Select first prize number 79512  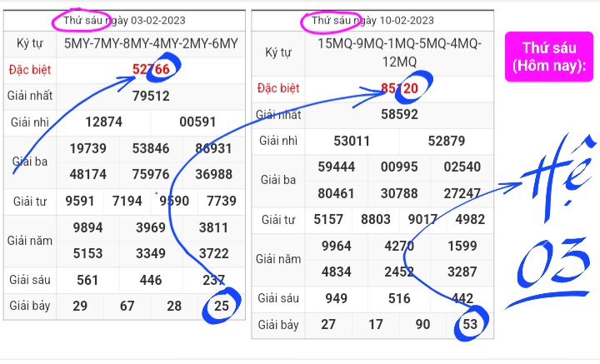pyautogui.click(x=151, y=96)
